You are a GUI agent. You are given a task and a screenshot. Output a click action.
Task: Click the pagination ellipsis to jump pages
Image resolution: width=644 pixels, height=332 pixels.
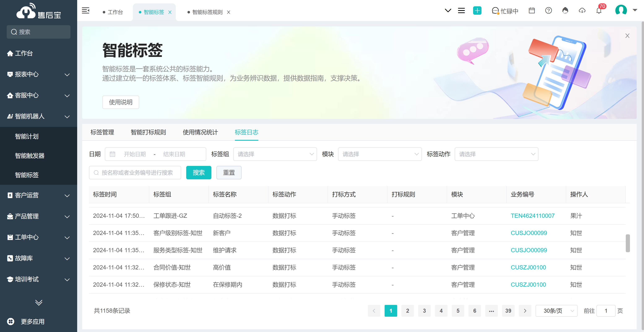(x=491, y=311)
